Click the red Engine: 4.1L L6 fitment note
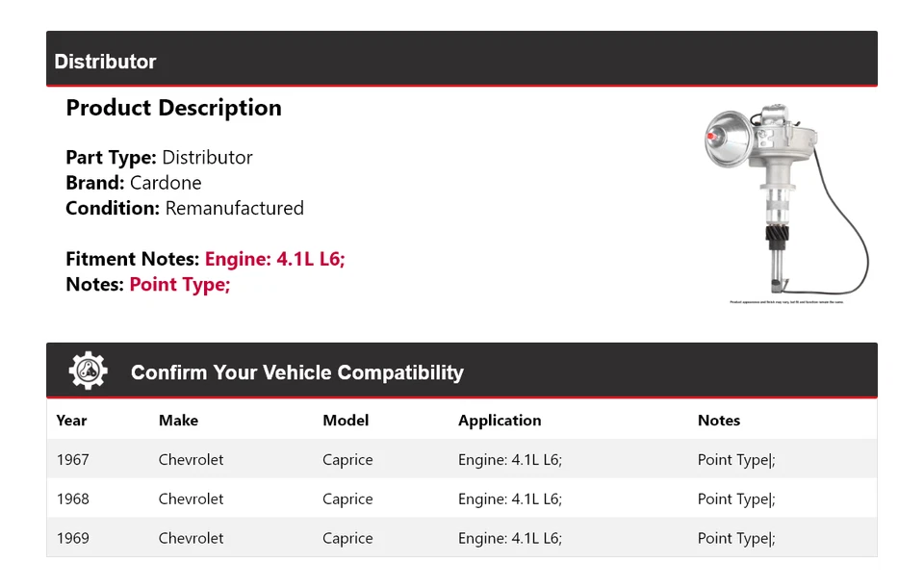924x588 pixels. (274, 259)
